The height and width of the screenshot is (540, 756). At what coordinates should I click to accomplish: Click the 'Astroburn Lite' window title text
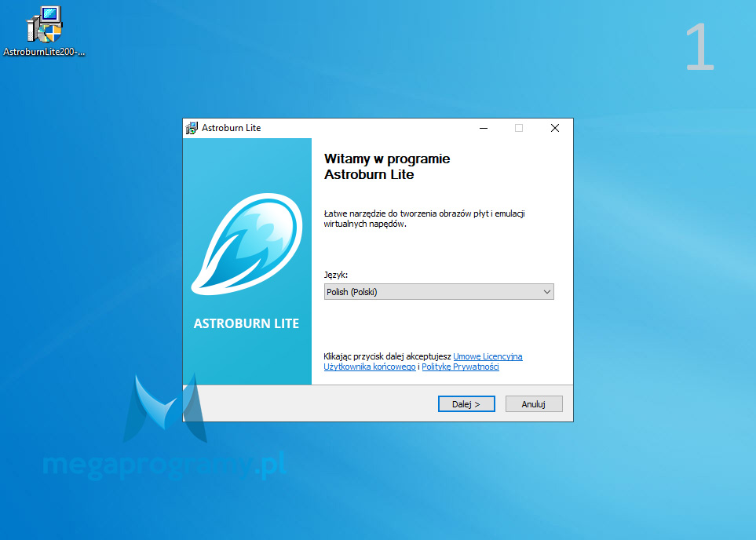click(x=231, y=128)
